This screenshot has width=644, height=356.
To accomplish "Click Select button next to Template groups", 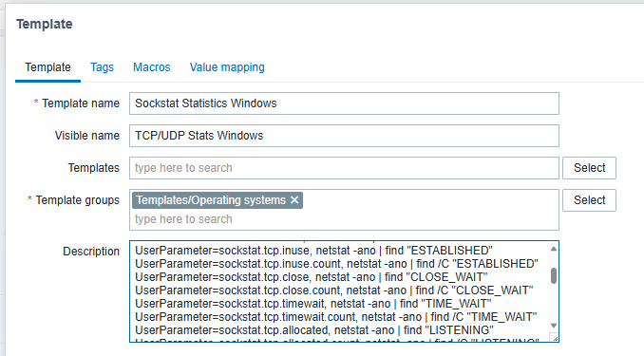I will (589, 200).
